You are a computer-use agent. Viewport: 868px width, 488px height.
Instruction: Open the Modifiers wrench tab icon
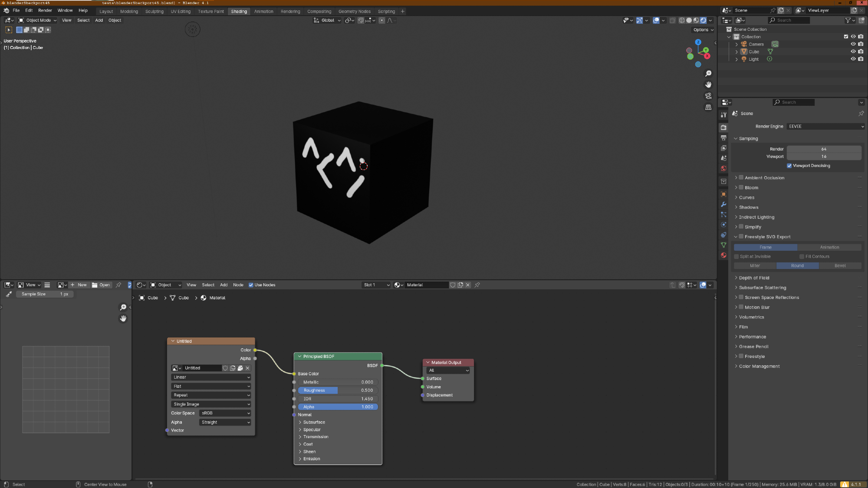(723, 204)
